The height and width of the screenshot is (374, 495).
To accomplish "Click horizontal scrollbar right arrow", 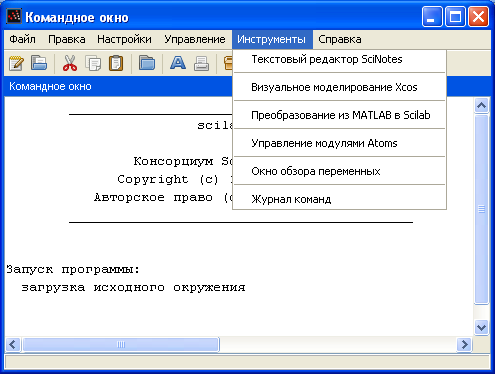I will point(464,344).
